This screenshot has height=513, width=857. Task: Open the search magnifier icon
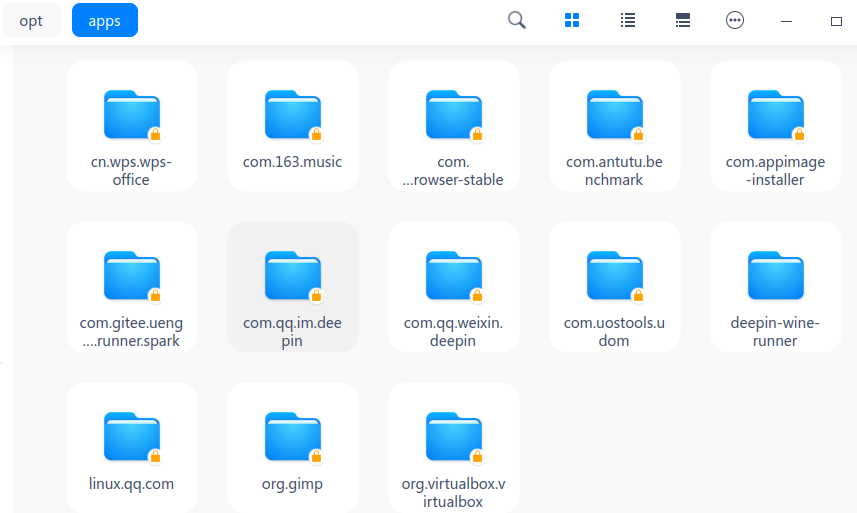click(516, 20)
